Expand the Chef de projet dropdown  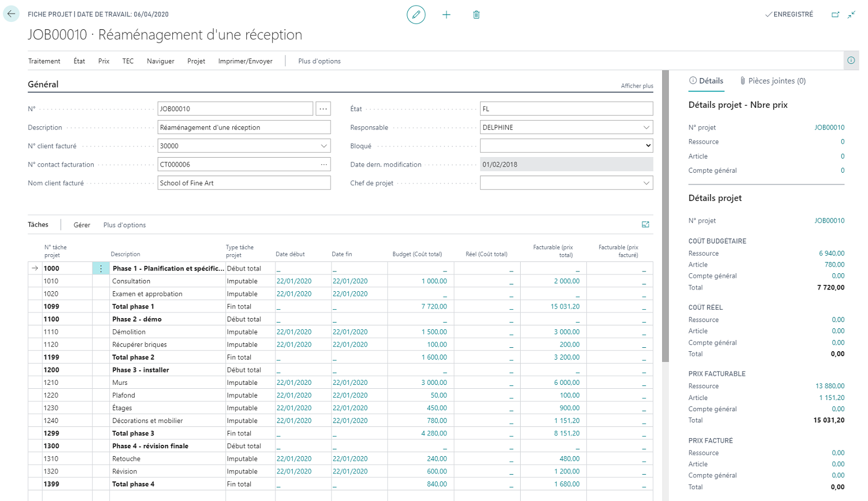646,183
